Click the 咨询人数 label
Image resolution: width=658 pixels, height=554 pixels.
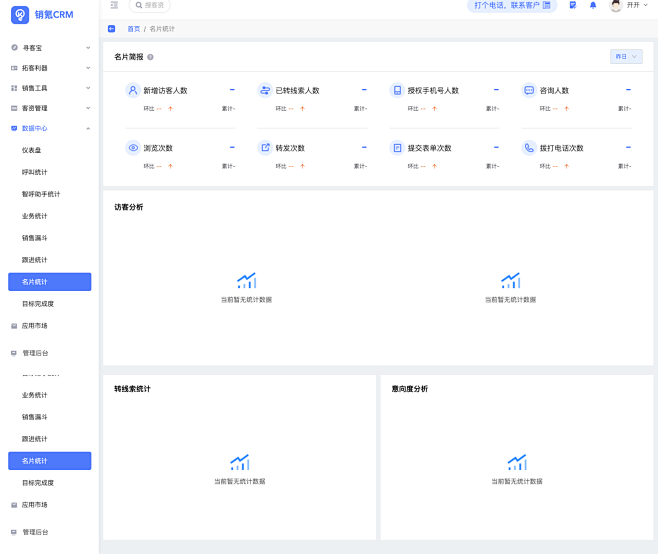554,91
